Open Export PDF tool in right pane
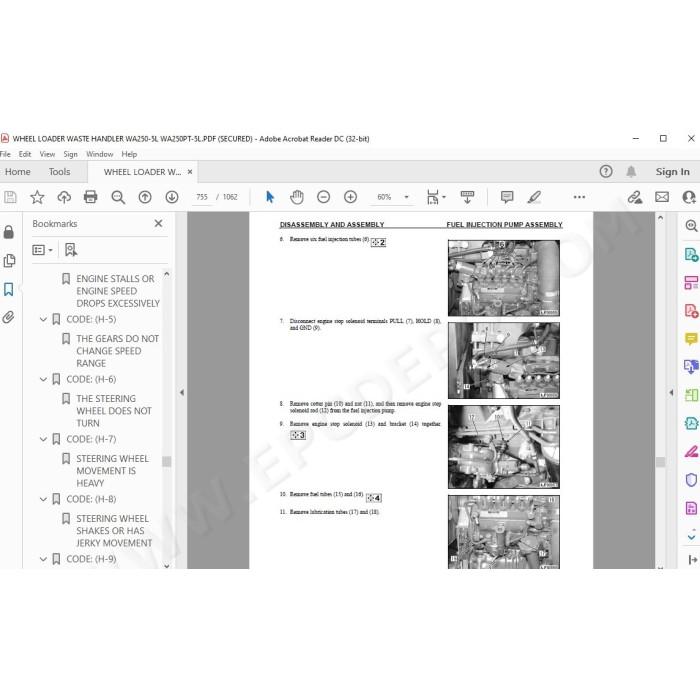This screenshot has height=700, width=700. pos(691,254)
